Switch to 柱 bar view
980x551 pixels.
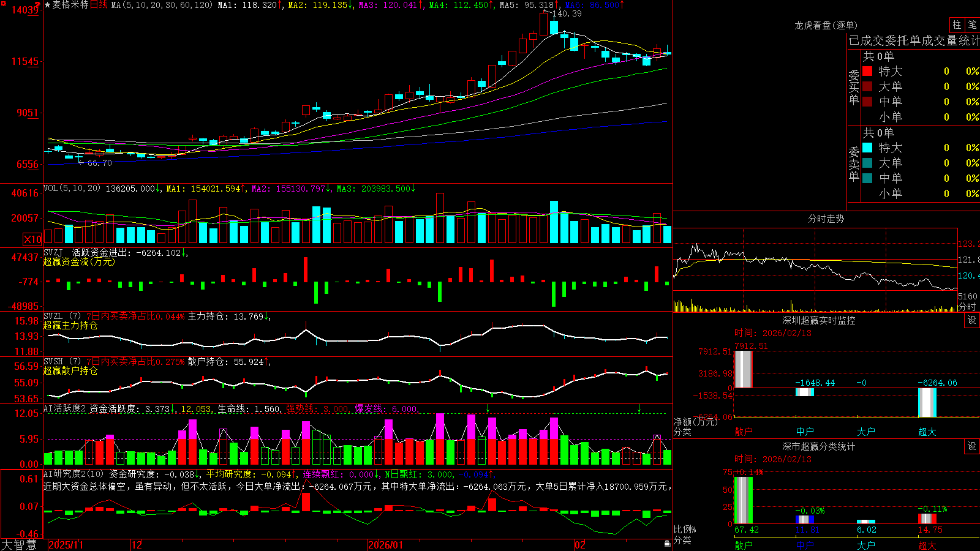click(957, 24)
